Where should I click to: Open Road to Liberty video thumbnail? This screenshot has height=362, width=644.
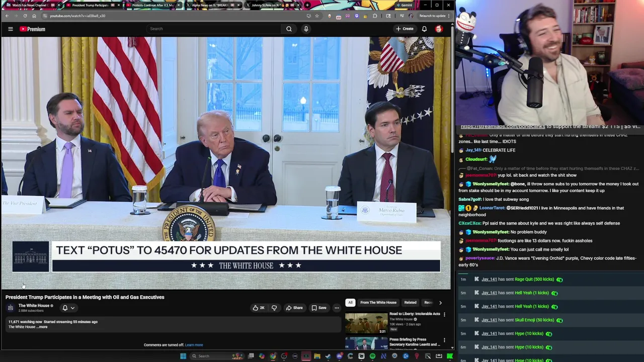click(x=366, y=323)
